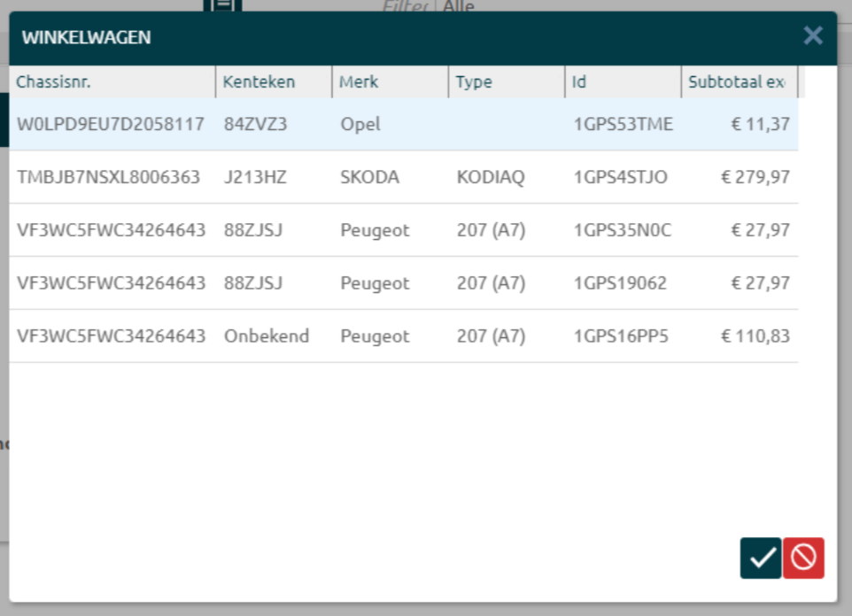Confirm the shopping cart with checkmark button
Screen dimensions: 852x616
pyautogui.click(x=761, y=558)
